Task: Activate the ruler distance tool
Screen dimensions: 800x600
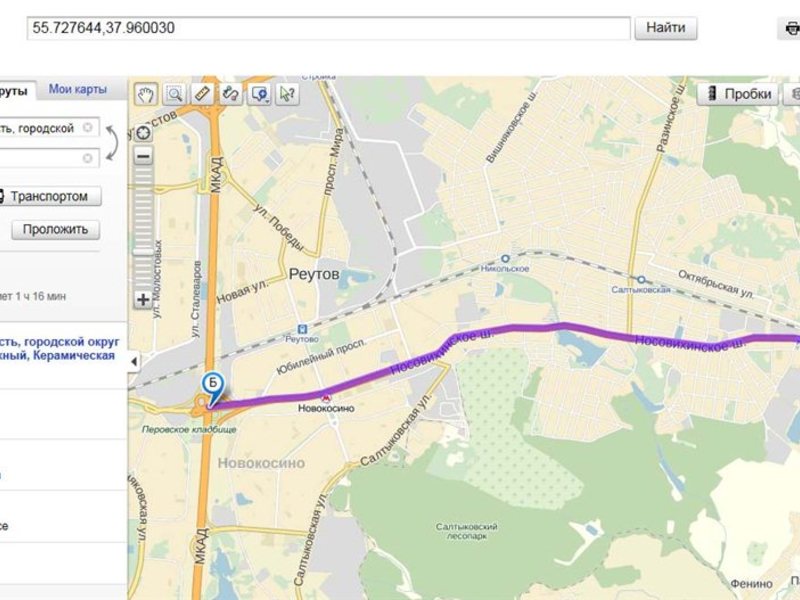Action: 203,94
